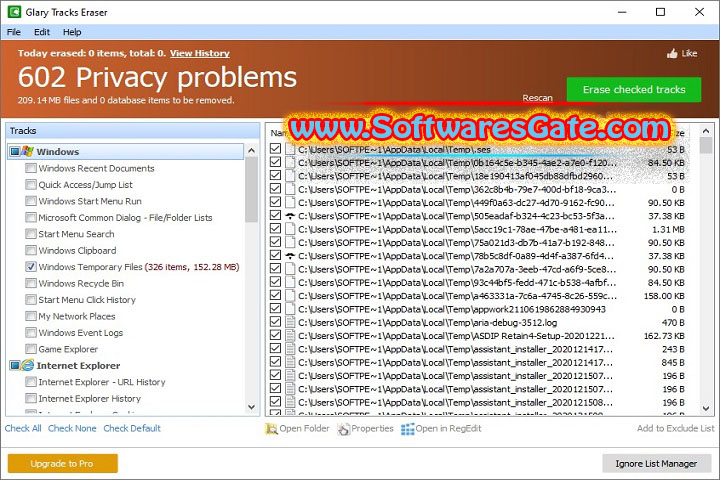
Task: Open Ignore List Manager
Action: [656, 463]
